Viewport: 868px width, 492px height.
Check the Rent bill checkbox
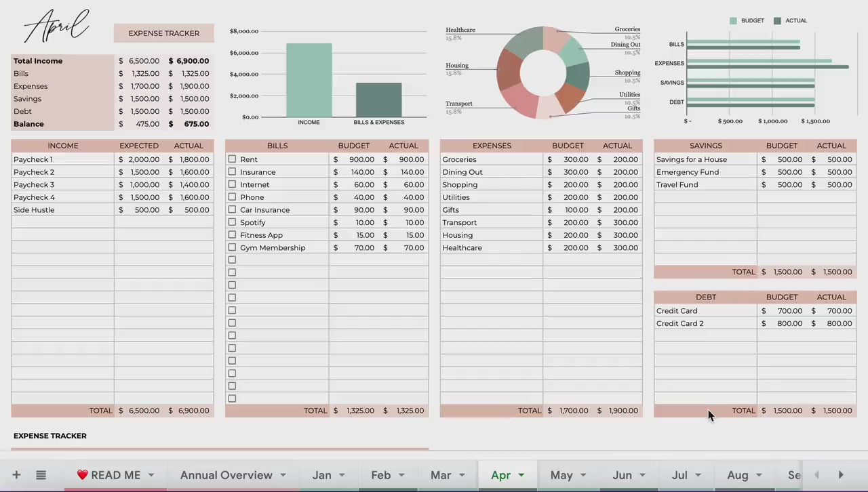coord(232,159)
